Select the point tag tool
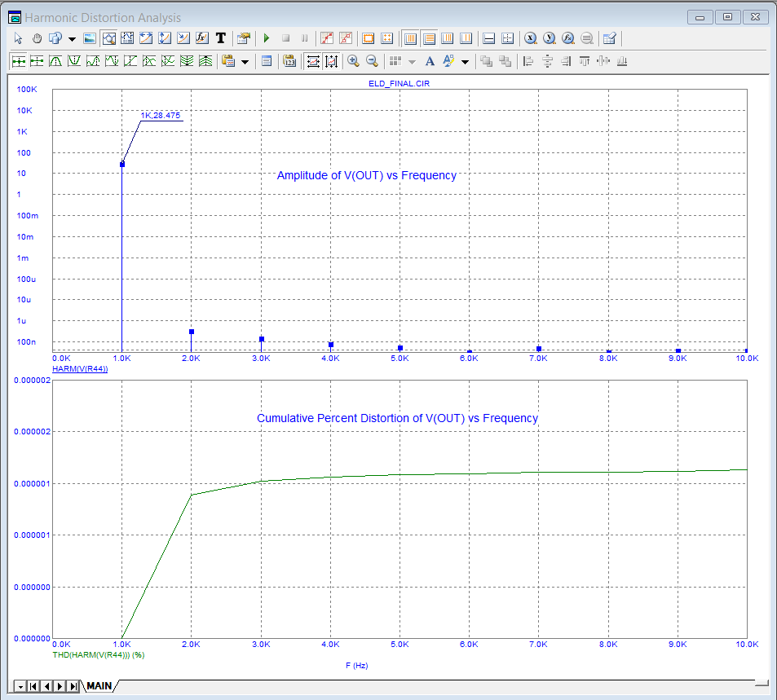Image resolution: width=777 pixels, height=700 pixels. click(x=183, y=38)
